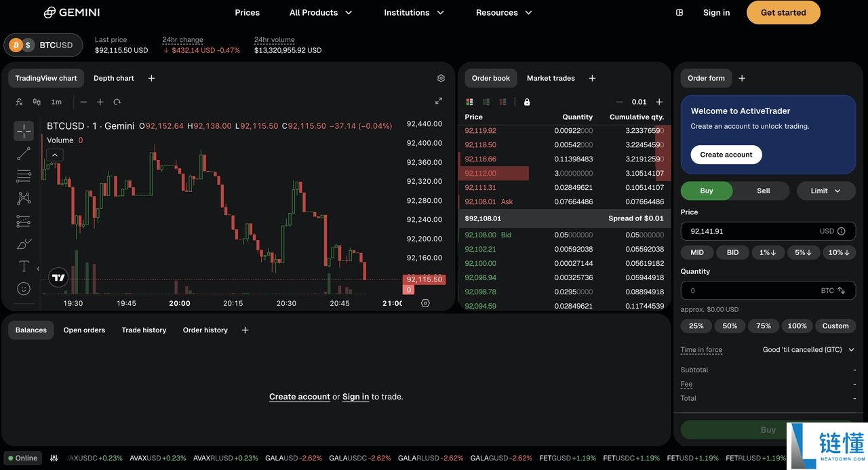Choose 1% below price preset
The image size is (868, 470).
[768, 252]
